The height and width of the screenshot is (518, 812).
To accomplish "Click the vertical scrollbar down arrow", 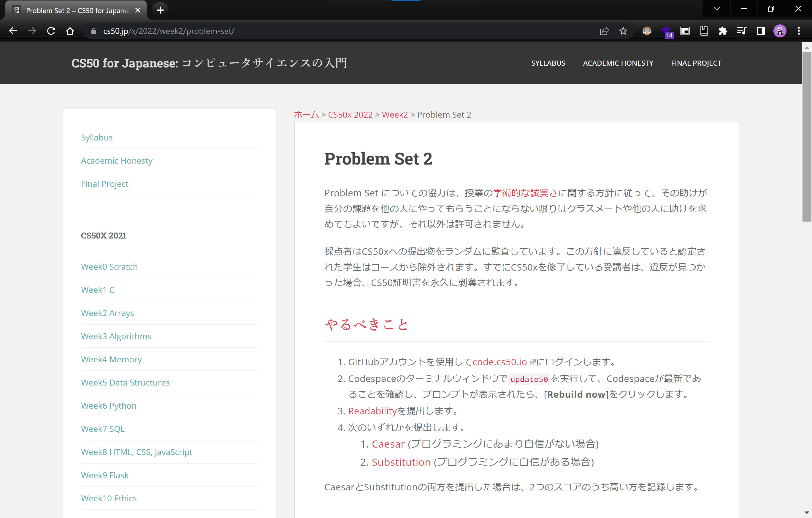I will [807, 513].
